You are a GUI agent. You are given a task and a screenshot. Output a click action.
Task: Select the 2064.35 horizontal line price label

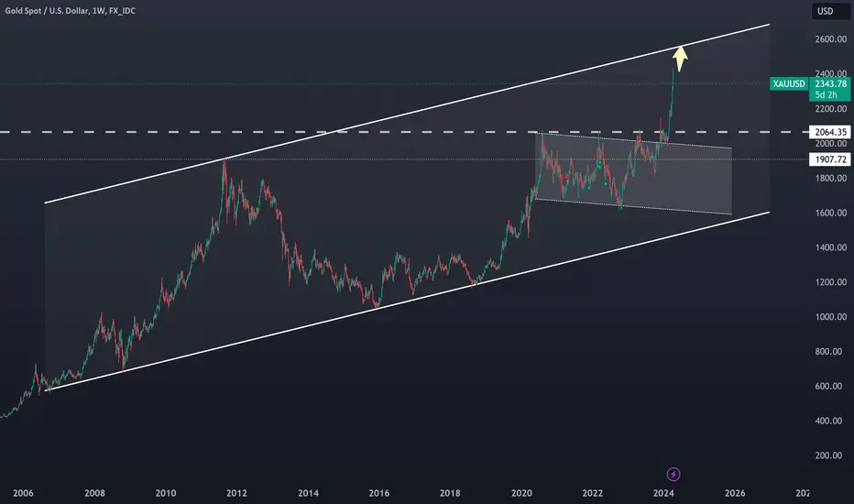click(x=830, y=132)
